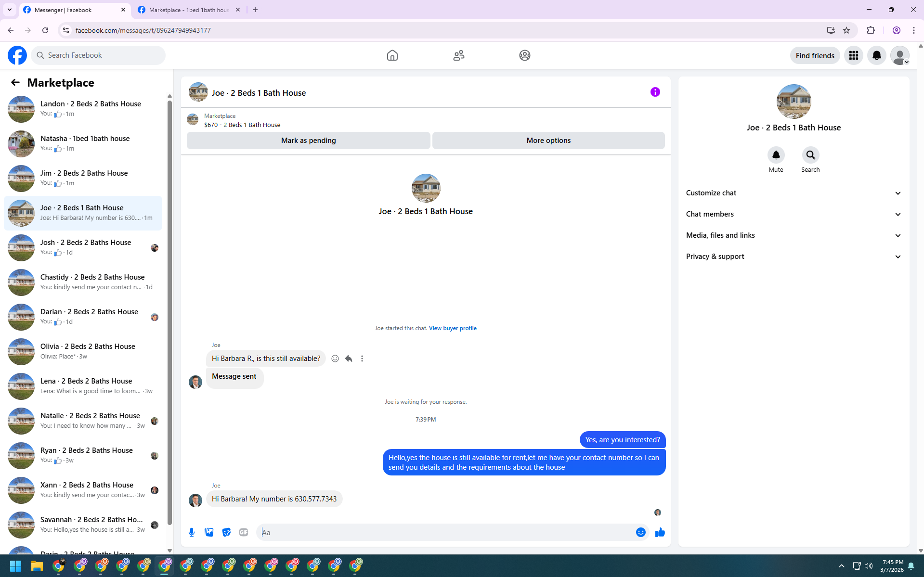Click the Search Facebook field
The height and width of the screenshot is (577, 924).
[x=99, y=55]
